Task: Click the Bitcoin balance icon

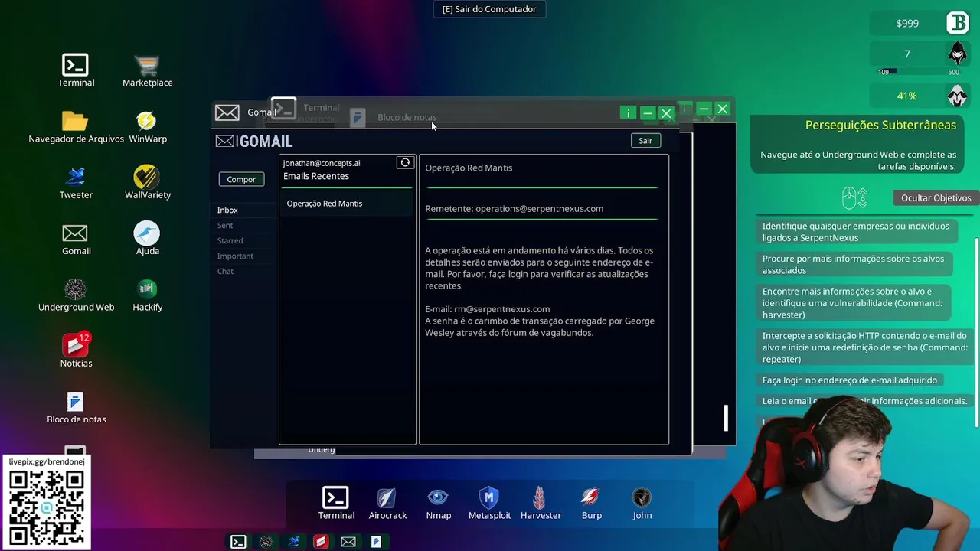Action: 958,23
